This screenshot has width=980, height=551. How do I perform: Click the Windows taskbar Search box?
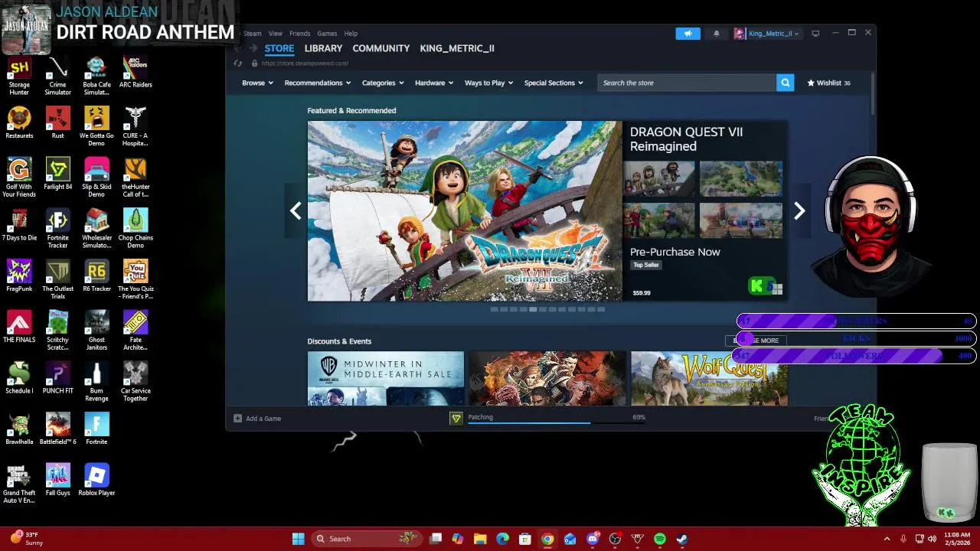pos(366,539)
